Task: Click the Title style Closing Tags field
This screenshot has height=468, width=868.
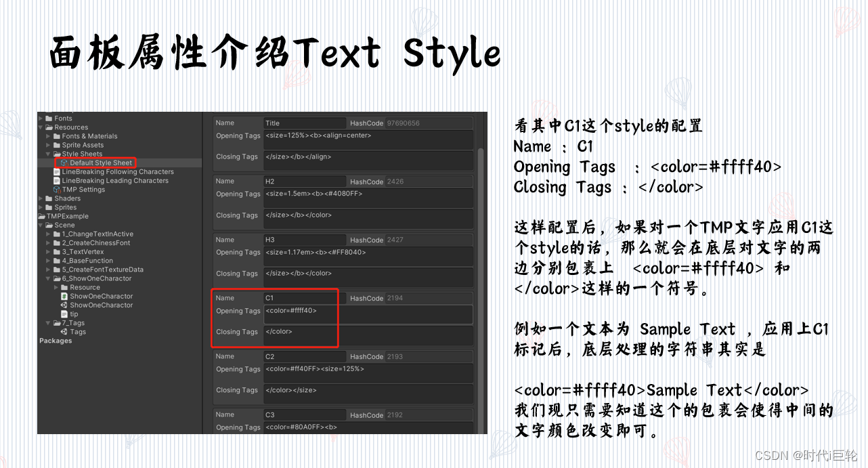Action: click(x=368, y=161)
